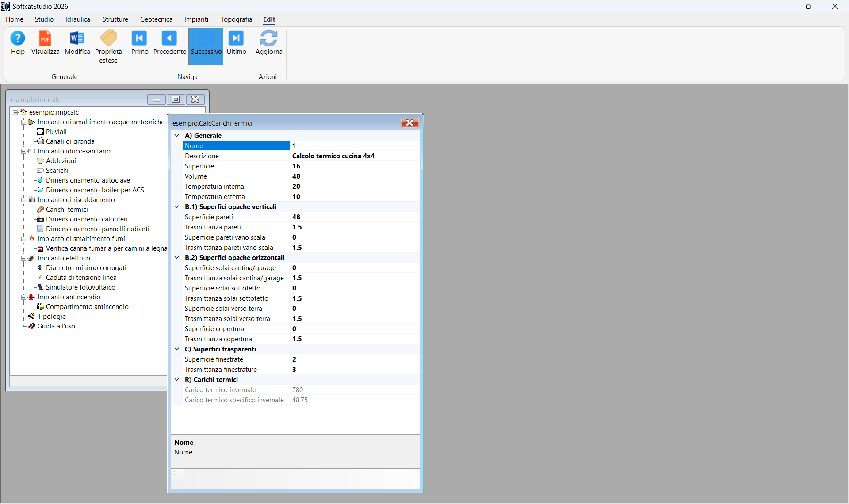Collapse Impianto di riscaldamento node
The image size is (849, 504).
23,200
